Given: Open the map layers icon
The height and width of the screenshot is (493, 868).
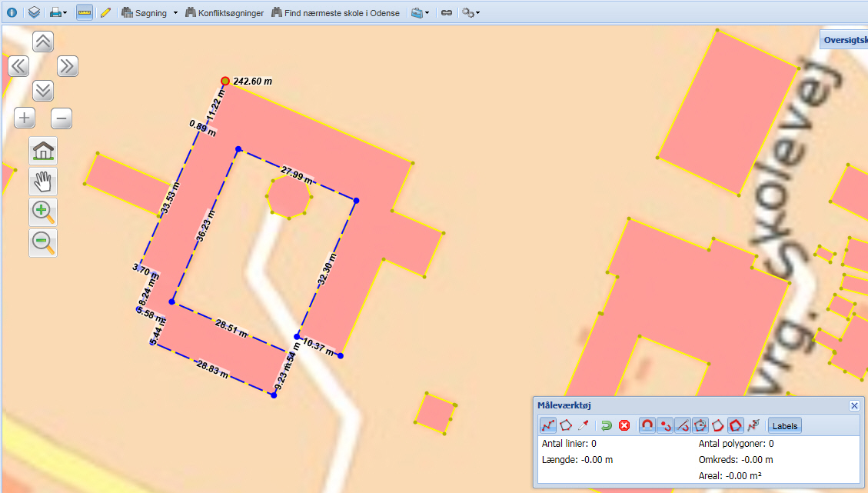Looking at the screenshot, I should 34,13.
